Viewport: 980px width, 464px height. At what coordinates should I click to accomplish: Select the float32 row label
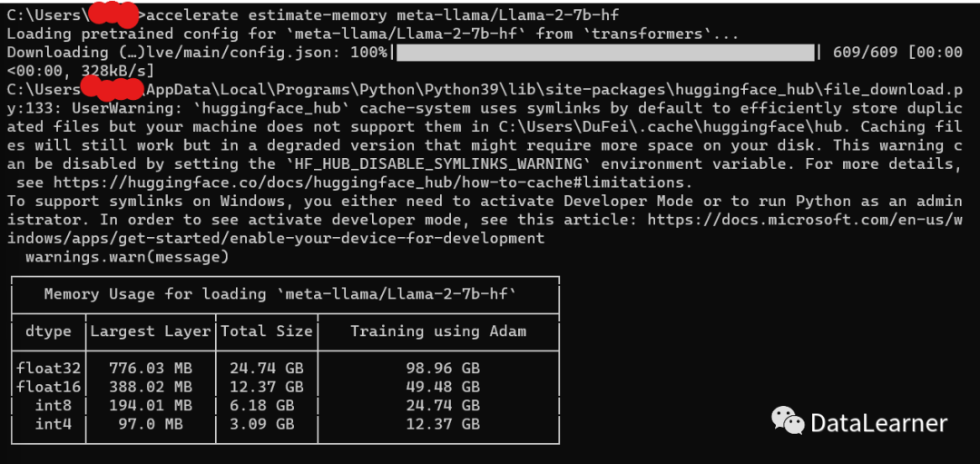pos(49,367)
